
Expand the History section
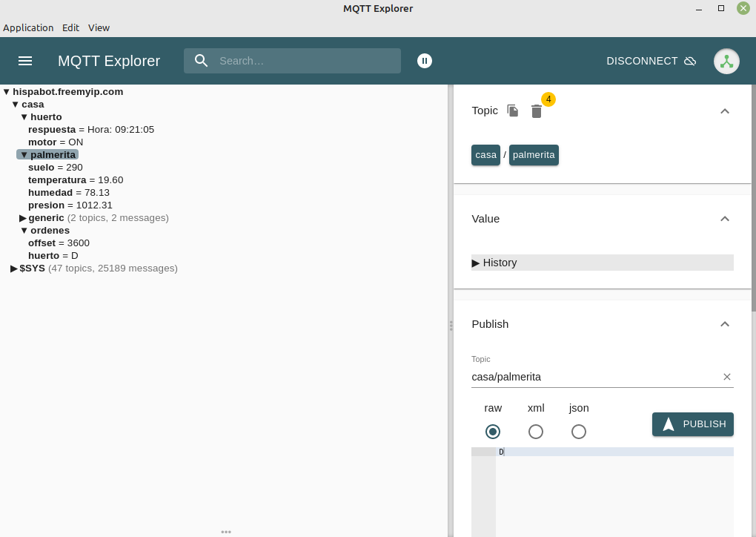(602, 263)
